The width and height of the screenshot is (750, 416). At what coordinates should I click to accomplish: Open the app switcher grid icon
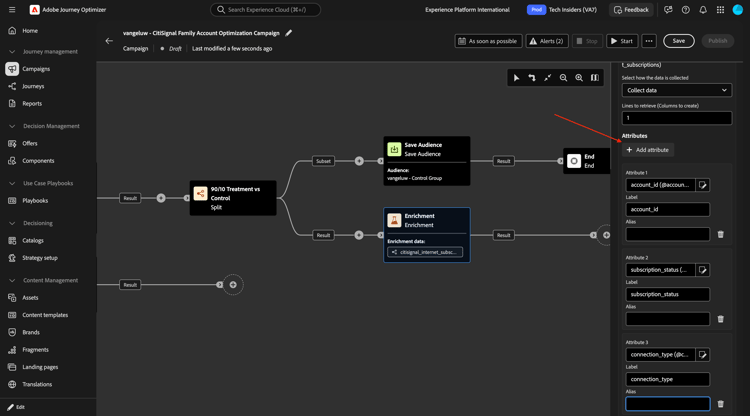[x=720, y=10]
